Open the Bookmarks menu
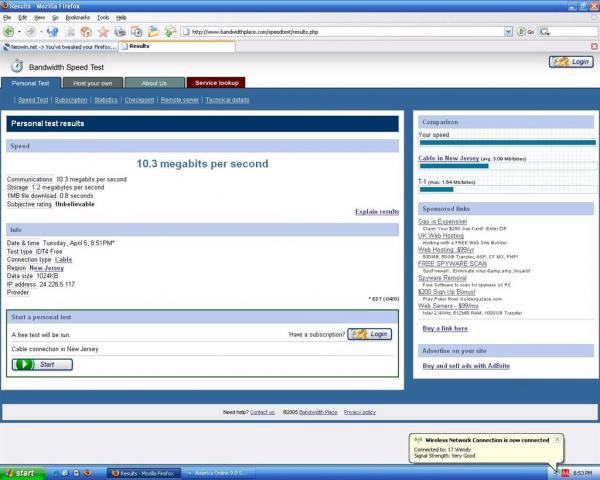Image resolution: width=600 pixels, height=480 pixels. [x=78, y=18]
